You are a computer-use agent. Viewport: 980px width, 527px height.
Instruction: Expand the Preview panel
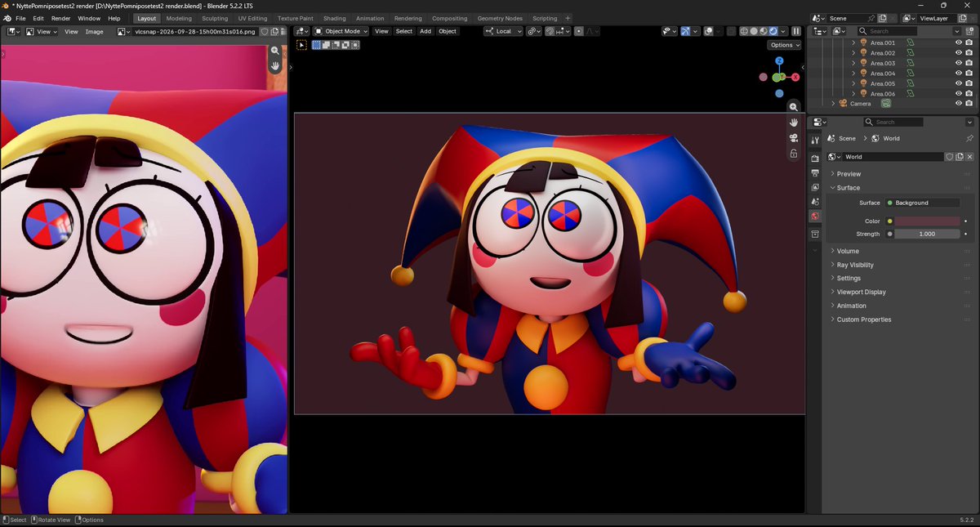(849, 174)
